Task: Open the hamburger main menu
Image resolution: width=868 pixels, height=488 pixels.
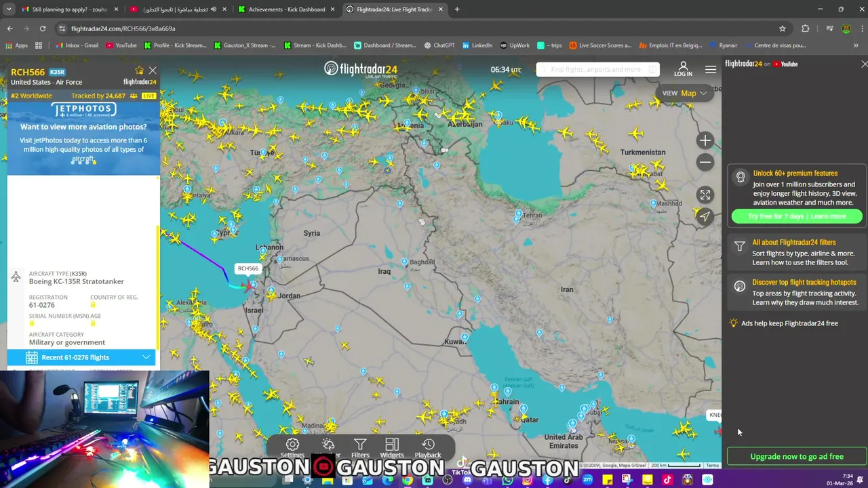Action: point(710,69)
